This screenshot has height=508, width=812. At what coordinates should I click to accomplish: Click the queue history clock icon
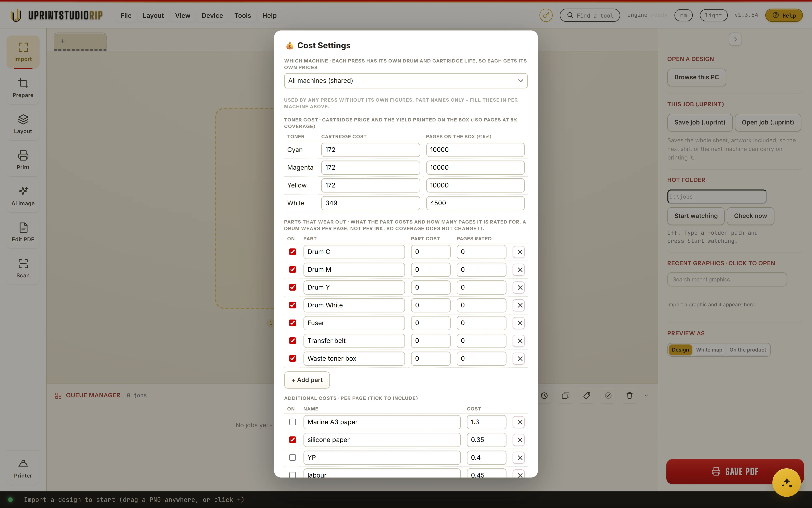[544, 395]
